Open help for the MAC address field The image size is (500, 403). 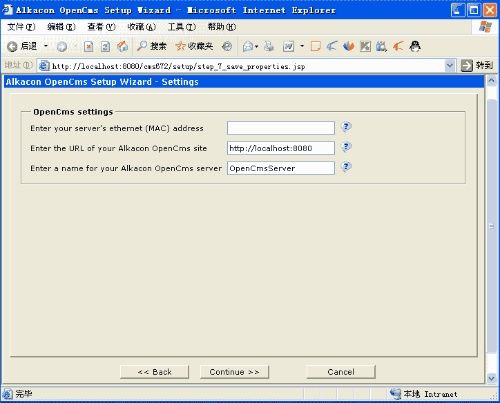346,127
